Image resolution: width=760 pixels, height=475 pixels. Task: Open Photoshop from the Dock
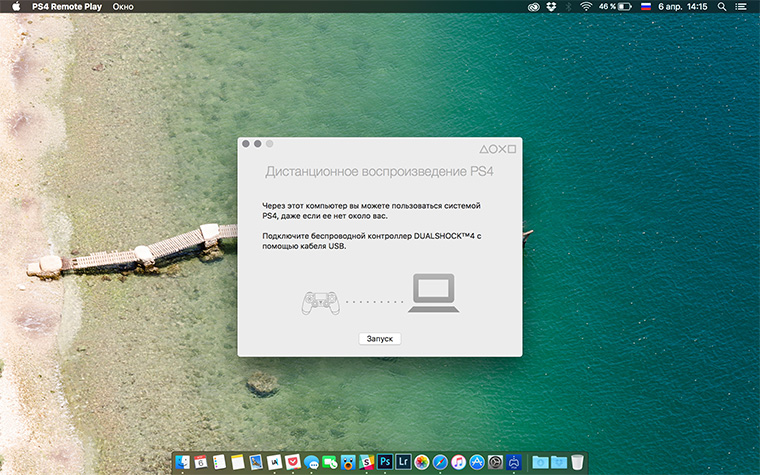click(x=384, y=462)
